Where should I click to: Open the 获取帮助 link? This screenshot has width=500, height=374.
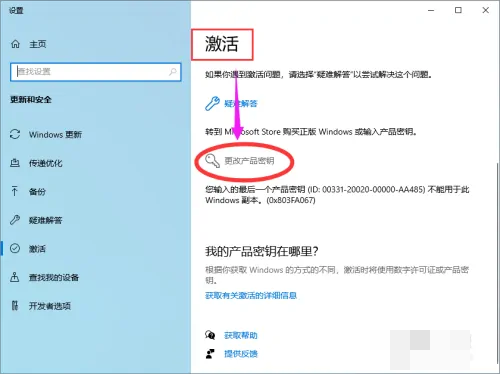pyautogui.click(x=241, y=335)
